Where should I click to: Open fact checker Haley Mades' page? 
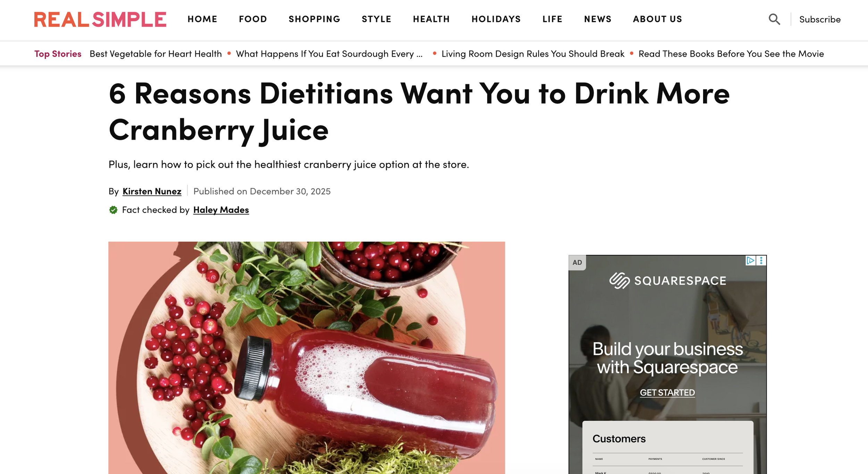221,210
